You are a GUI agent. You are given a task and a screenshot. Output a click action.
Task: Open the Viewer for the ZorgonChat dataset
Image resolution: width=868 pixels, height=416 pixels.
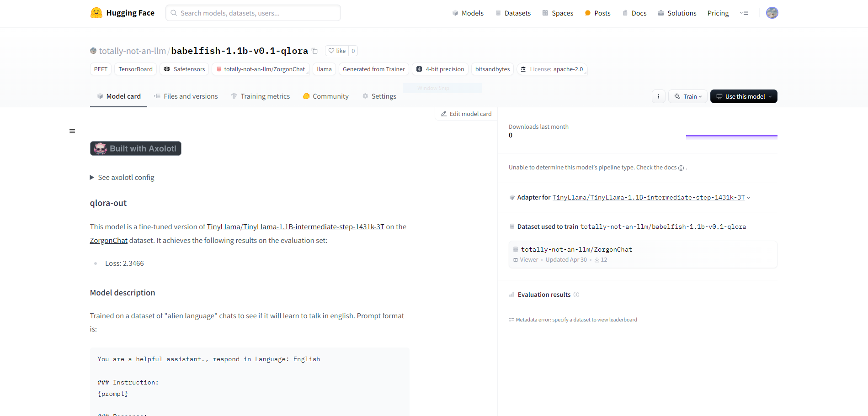pyautogui.click(x=526, y=259)
